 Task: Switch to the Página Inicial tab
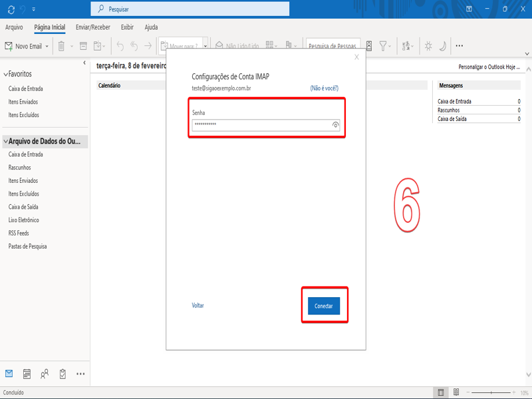click(49, 27)
